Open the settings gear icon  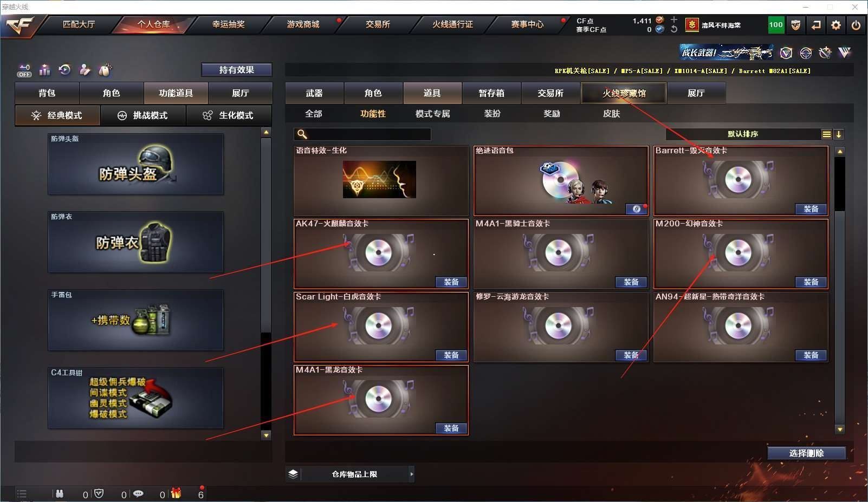click(x=836, y=25)
